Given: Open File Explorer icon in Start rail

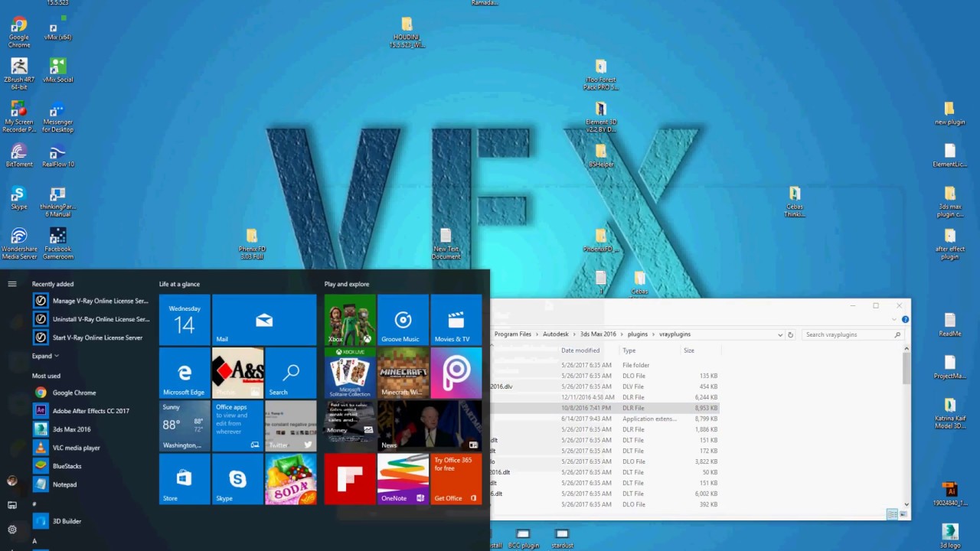Looking at the screenshot, I should pyautogui.click(x=12, y=505).
